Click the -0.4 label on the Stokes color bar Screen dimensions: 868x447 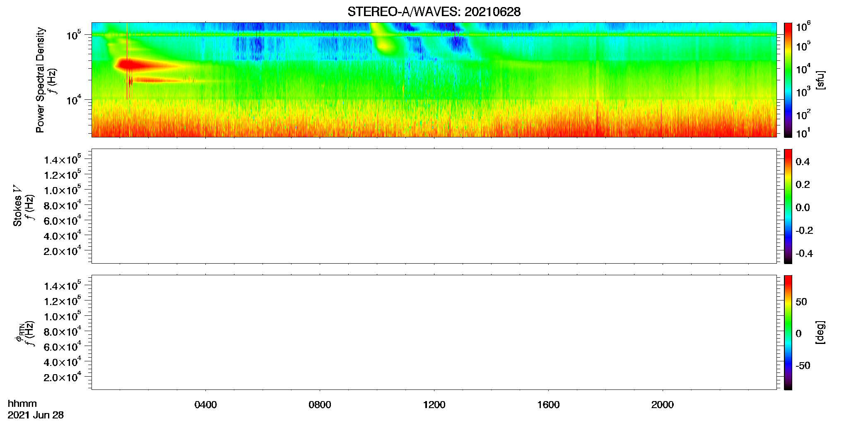[804, 254]
